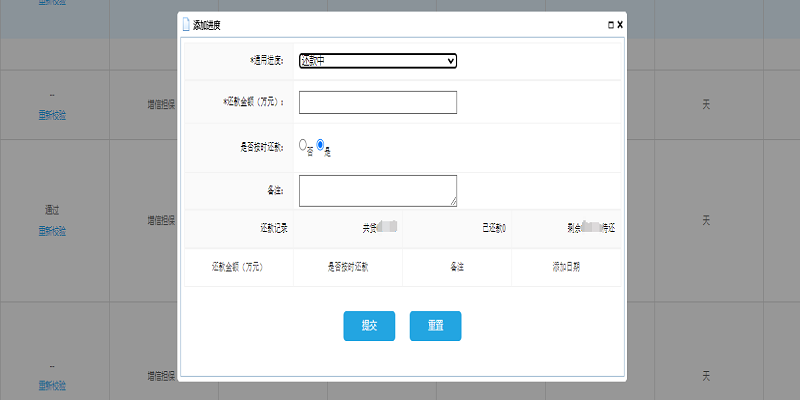Click the 添加进度 dialog title text
800x400 pixels.
click(x=207, y=24)
